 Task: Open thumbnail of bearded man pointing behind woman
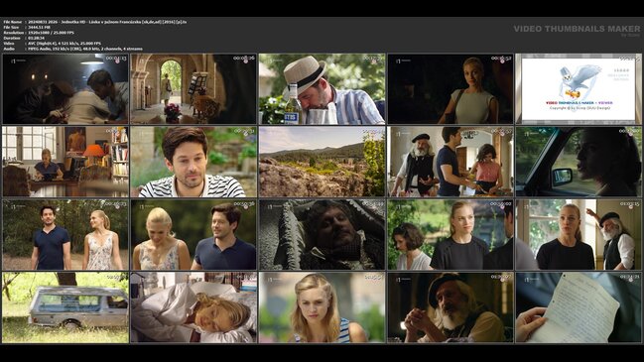579,235
